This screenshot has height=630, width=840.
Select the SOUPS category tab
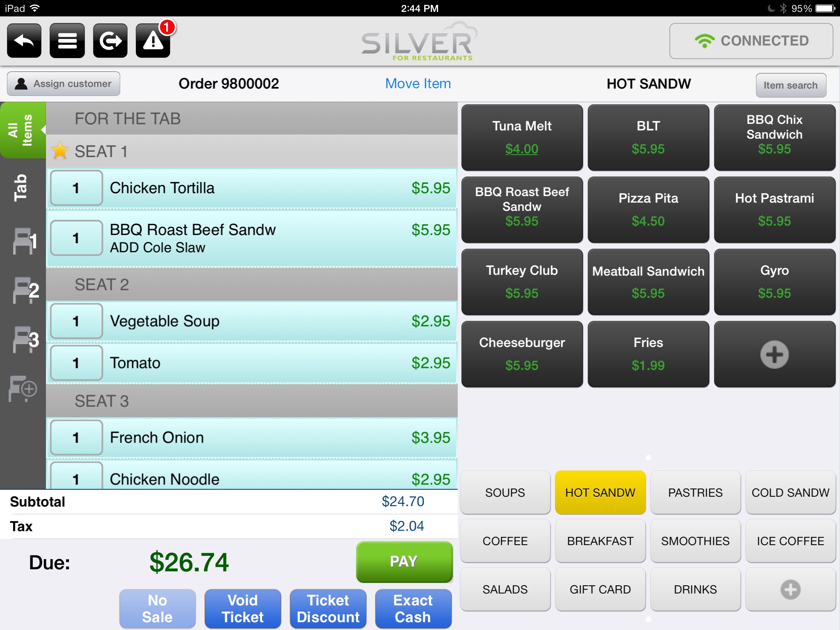[x=505, y=492]
